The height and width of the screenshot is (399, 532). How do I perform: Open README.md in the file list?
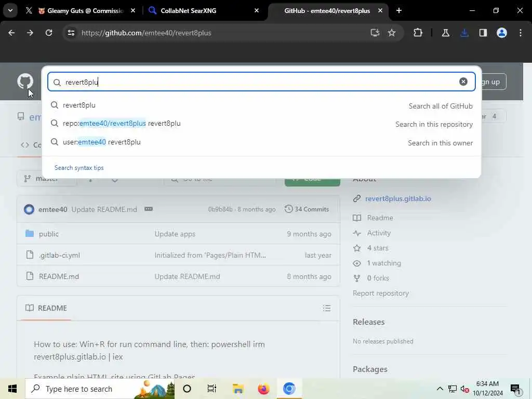point(59,276)
